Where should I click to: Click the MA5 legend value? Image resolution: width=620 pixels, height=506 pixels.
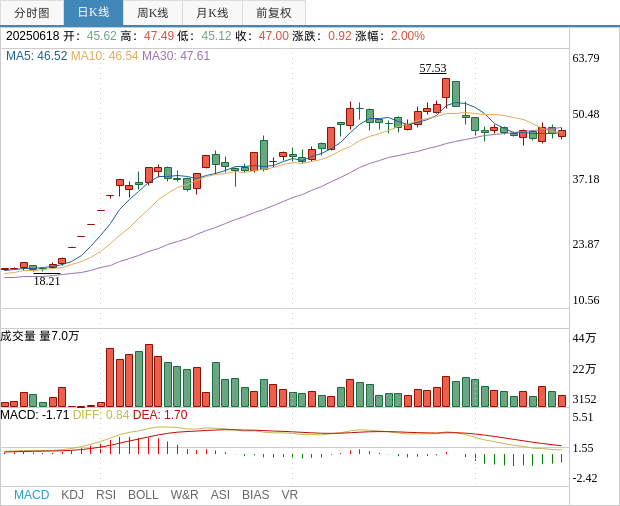pyautogui.click(x=36, y=56)
